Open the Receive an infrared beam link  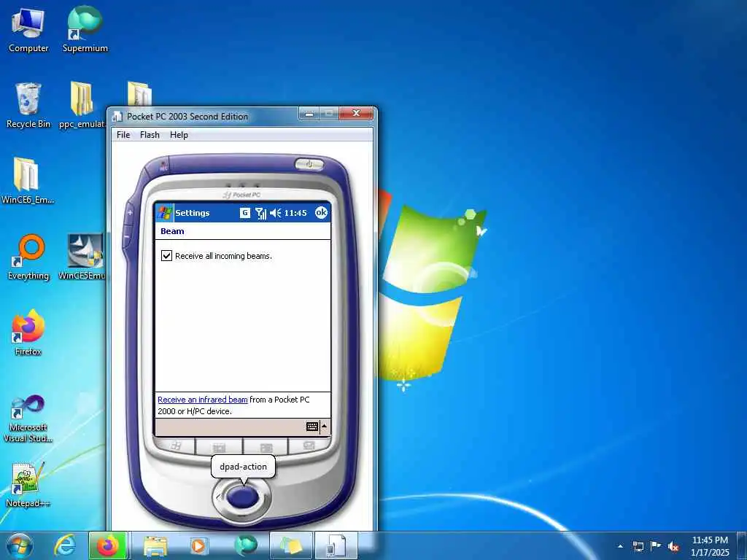point(203,400)
